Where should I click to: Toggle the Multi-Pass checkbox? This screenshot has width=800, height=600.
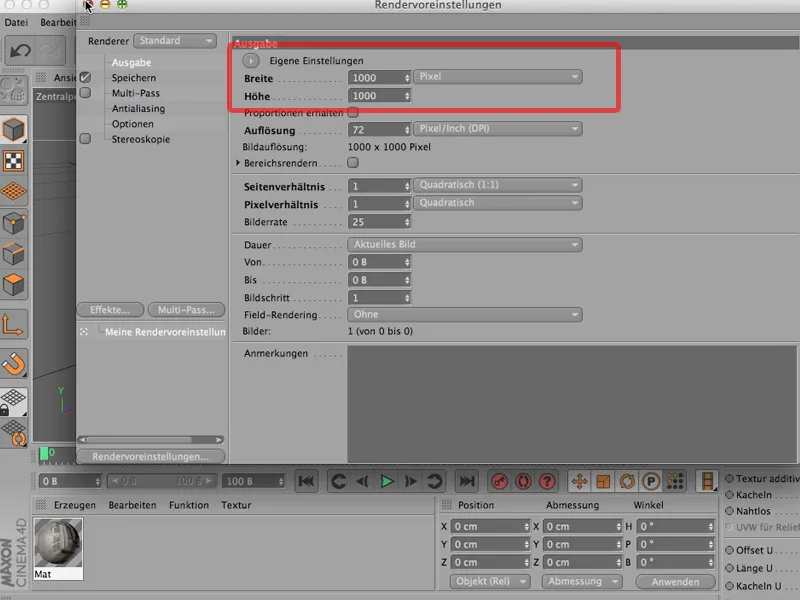tap(85, 93)
